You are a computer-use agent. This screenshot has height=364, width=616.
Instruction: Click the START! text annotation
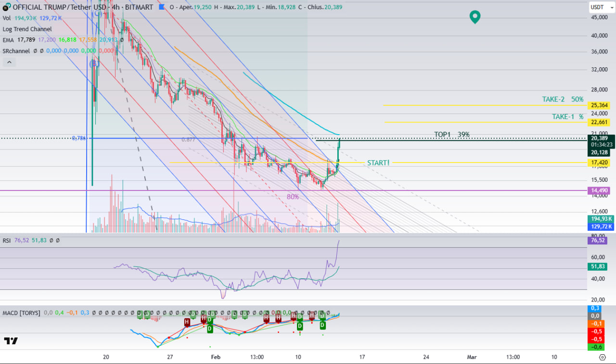click(x=378, y=163)
